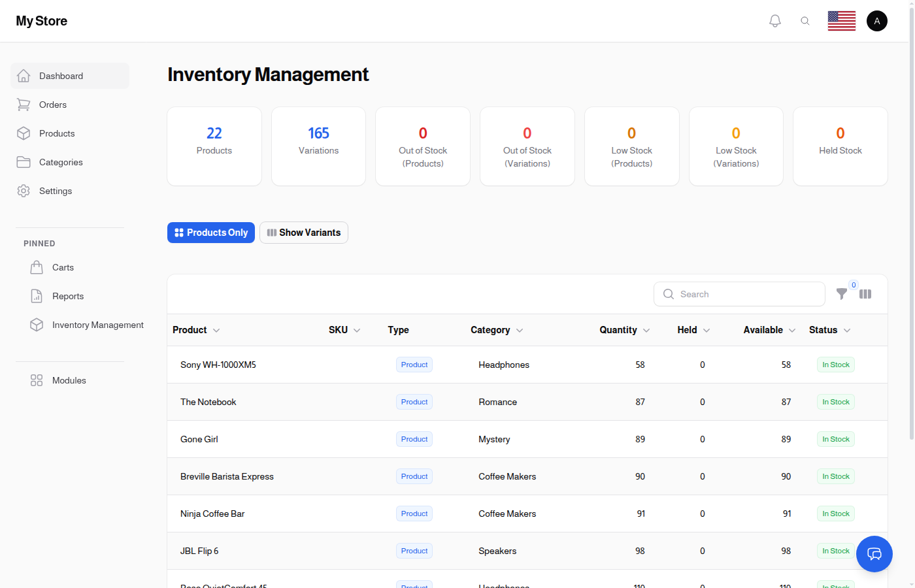Expand the Status column dropdown

coord(847,330)
